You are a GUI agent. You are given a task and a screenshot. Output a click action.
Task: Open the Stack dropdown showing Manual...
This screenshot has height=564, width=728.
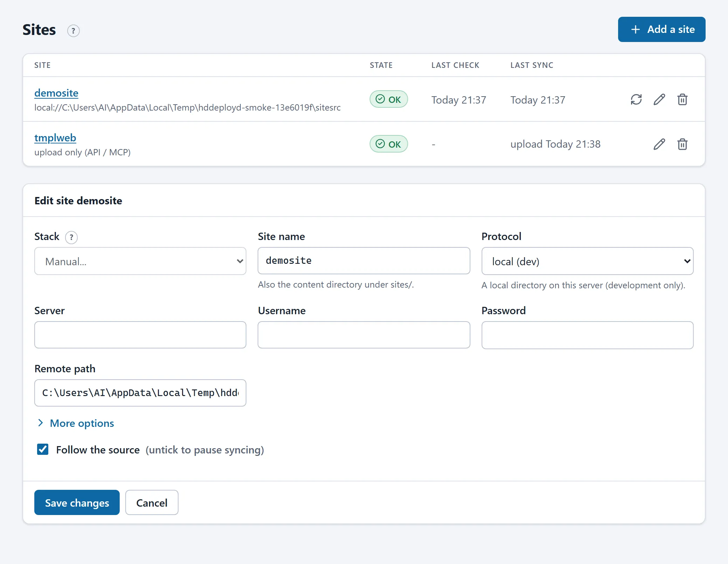[x=140, y=261]
